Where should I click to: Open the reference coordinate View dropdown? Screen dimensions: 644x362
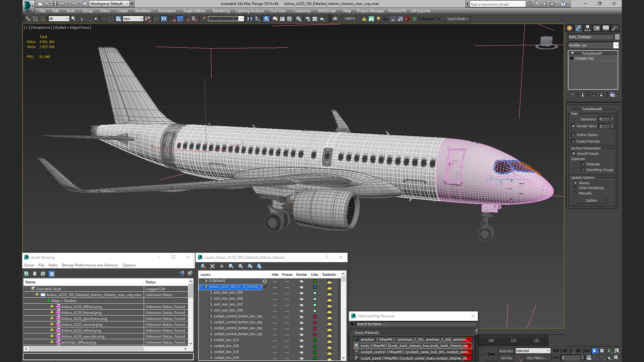point(133,19)
